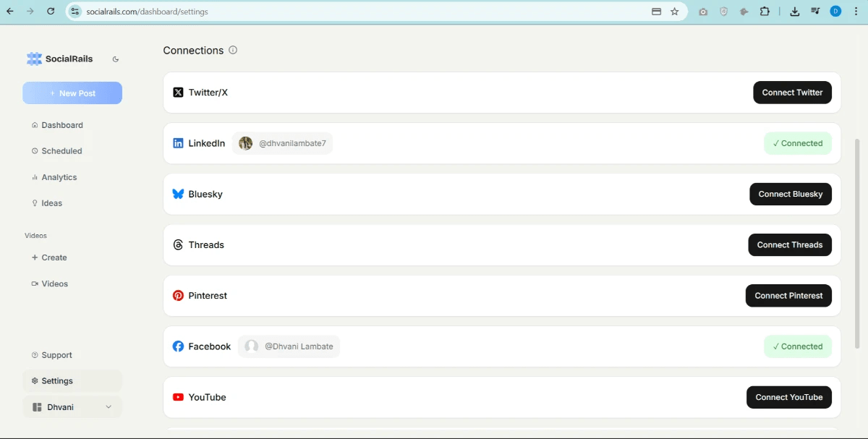Click the @dhvanilambate7 profile thumbnail
The width and height of the screenshot is (868, 439).
(245, 142)
